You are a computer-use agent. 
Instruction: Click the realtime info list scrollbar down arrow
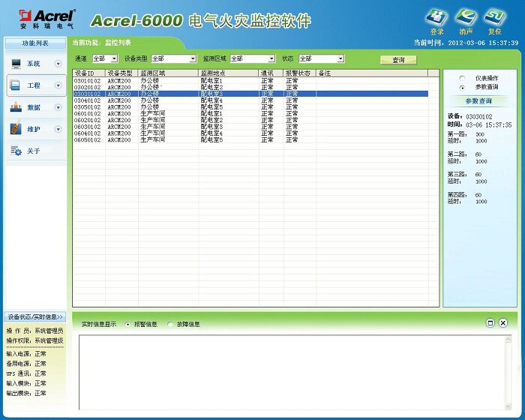[508, 406]
